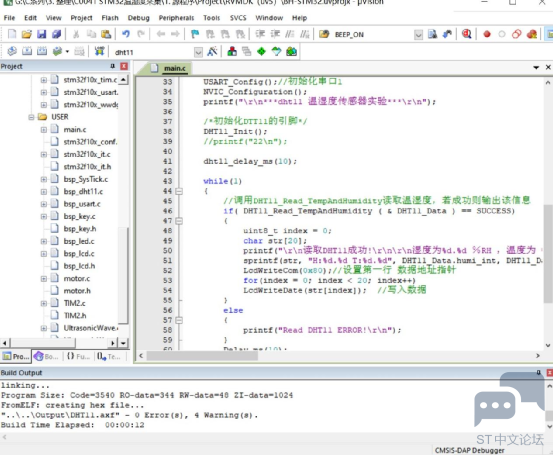Open the dht11 target dropdown
This screenshot has width=553, height=455.
[x=199, y=52]
